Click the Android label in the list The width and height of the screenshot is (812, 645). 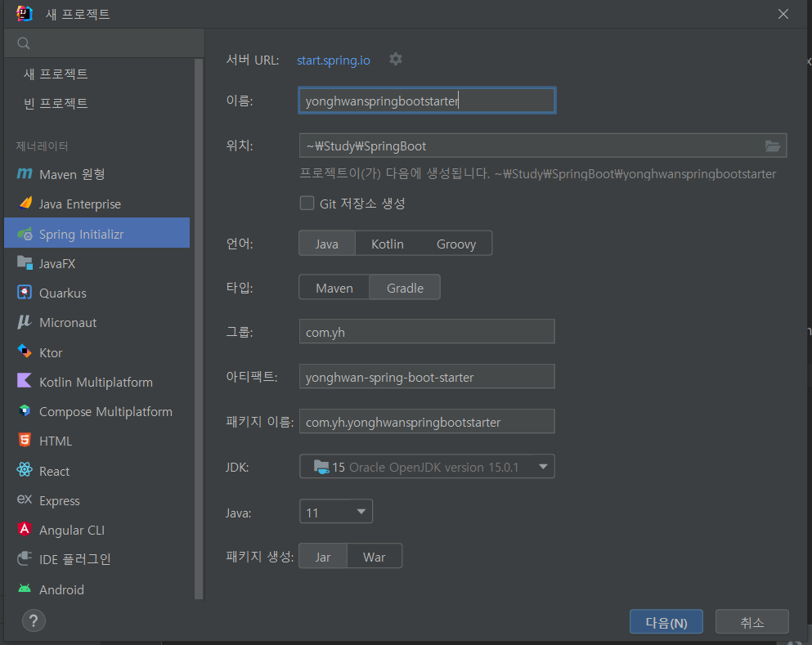[x=61, y=589]
